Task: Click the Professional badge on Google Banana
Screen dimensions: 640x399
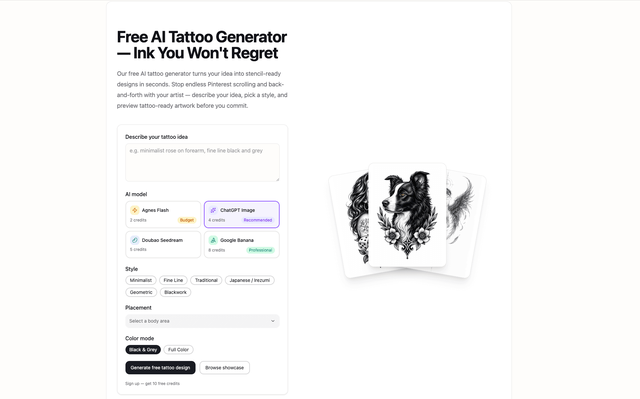Action: 260,250
